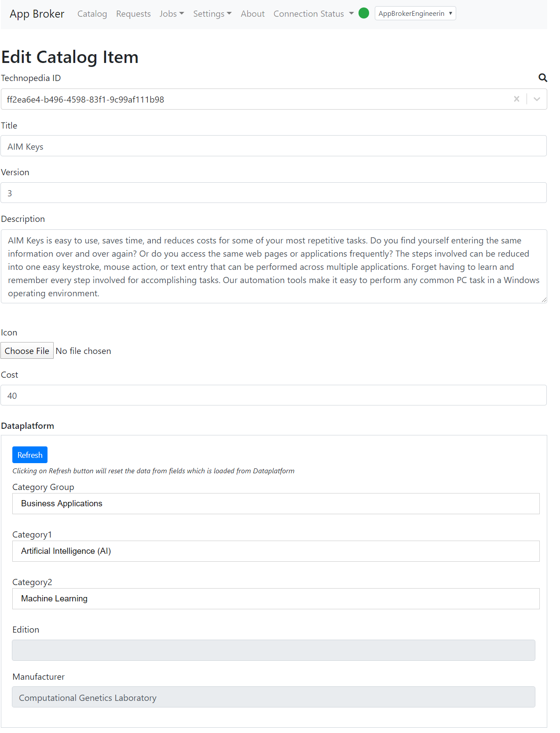Click the App Broker brand link
This screenshot has height=733, width=560.
click(37, 14)
